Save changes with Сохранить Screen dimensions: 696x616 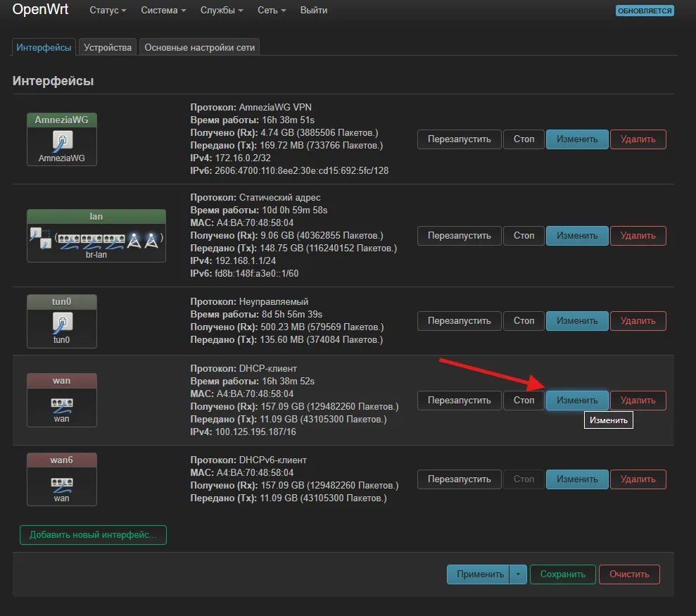(x=562, y=574)
